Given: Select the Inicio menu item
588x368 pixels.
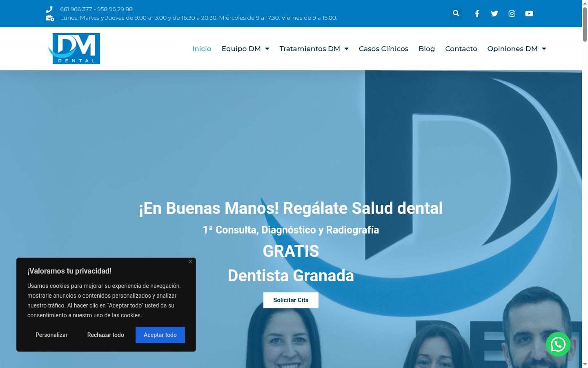Looking at the screenshot, I should click(202, 49).
